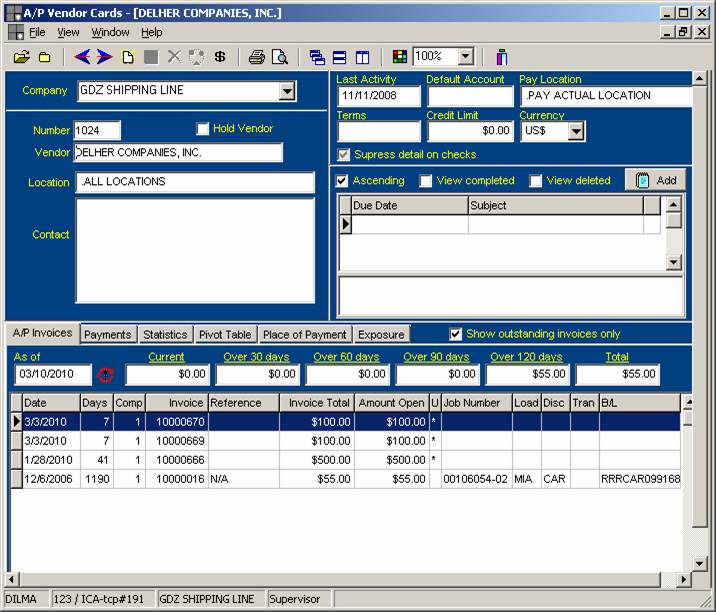This screenshot has height=612, width=716.
Task: Click the open folder toolbar icon
Action: tap(20, 57)
